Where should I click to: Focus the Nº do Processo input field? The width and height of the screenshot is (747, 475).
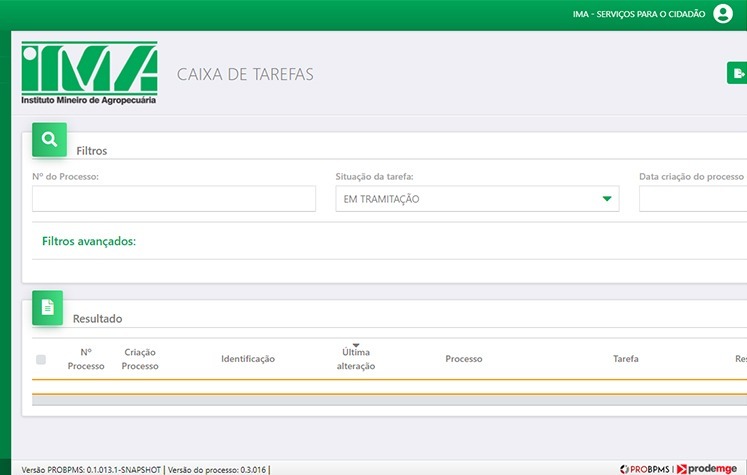[x=174, y=199]
